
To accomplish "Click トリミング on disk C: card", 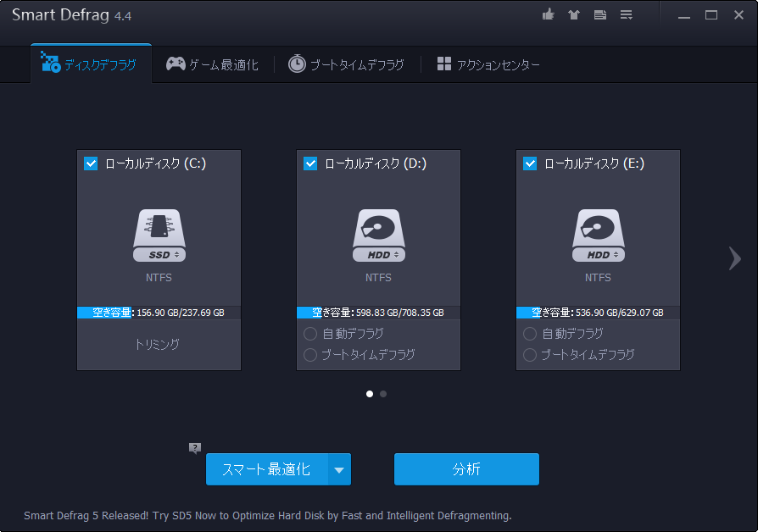I will 157,345.
